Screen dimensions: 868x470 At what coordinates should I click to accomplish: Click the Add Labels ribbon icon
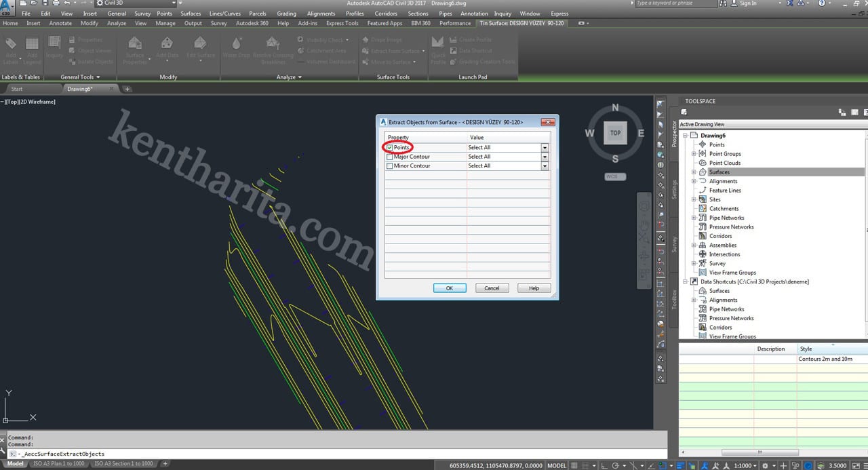(11, 46)
